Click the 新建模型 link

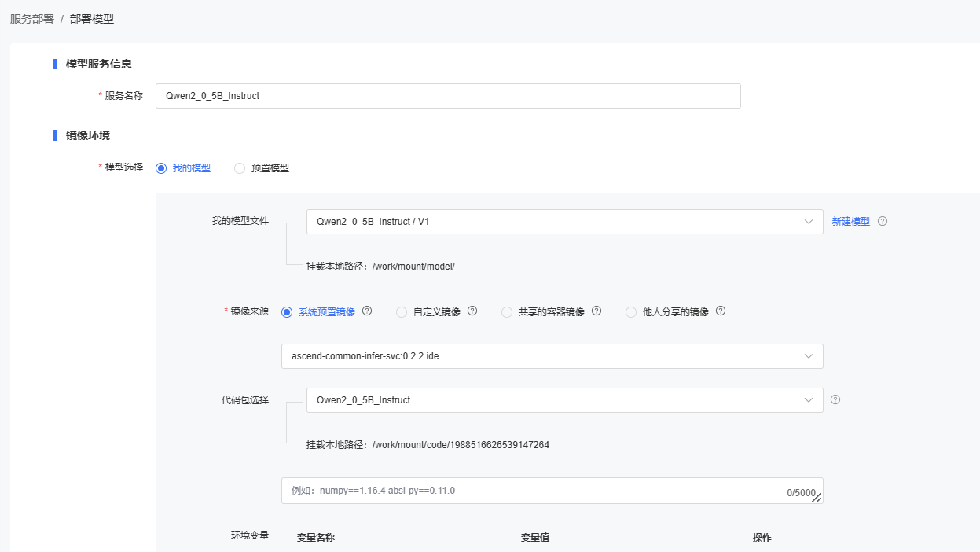pyautogui.click(x=850, y=222)
